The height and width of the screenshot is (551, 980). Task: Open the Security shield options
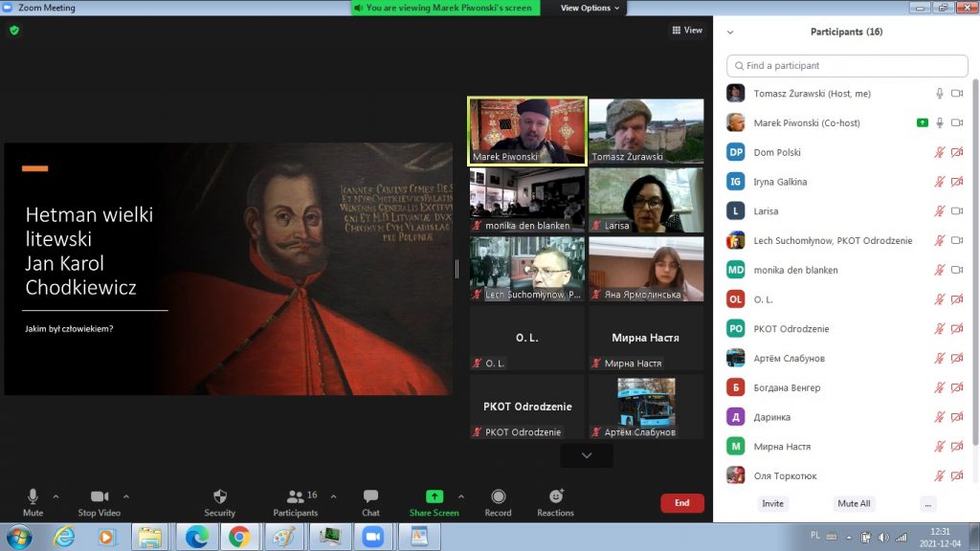[219, 497]
